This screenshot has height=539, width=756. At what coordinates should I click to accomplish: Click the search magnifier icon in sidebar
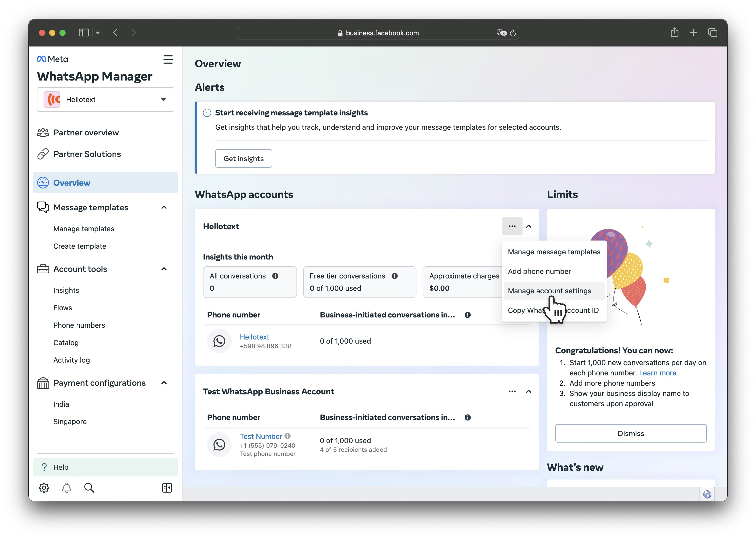pos(89,487)
